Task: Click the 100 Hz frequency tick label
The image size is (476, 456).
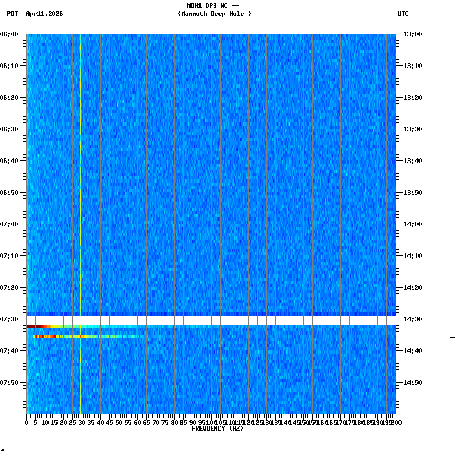Action: pos(209,423)
